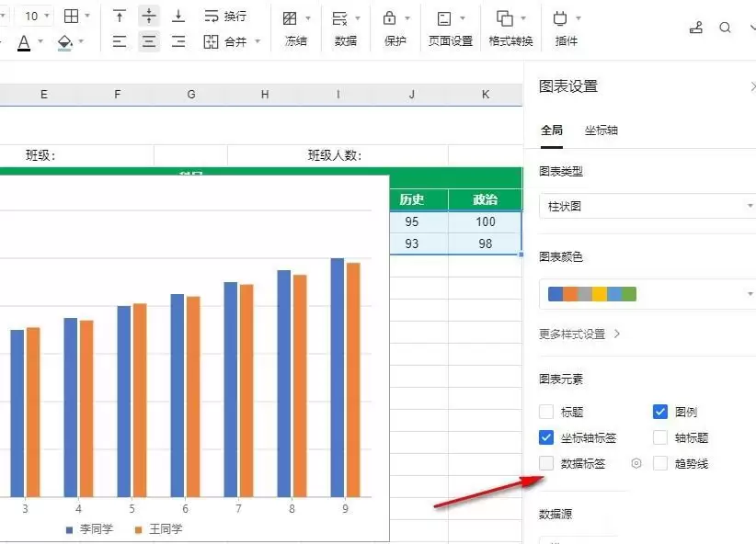756x544 pixels.
Task: Click the align top icon
Action: [x=120, y=17]
